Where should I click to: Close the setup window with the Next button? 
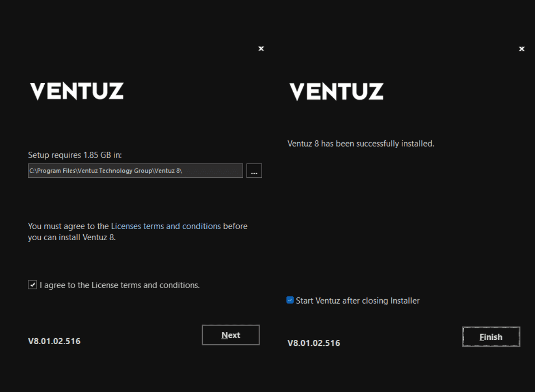click(x=261, y=49)
